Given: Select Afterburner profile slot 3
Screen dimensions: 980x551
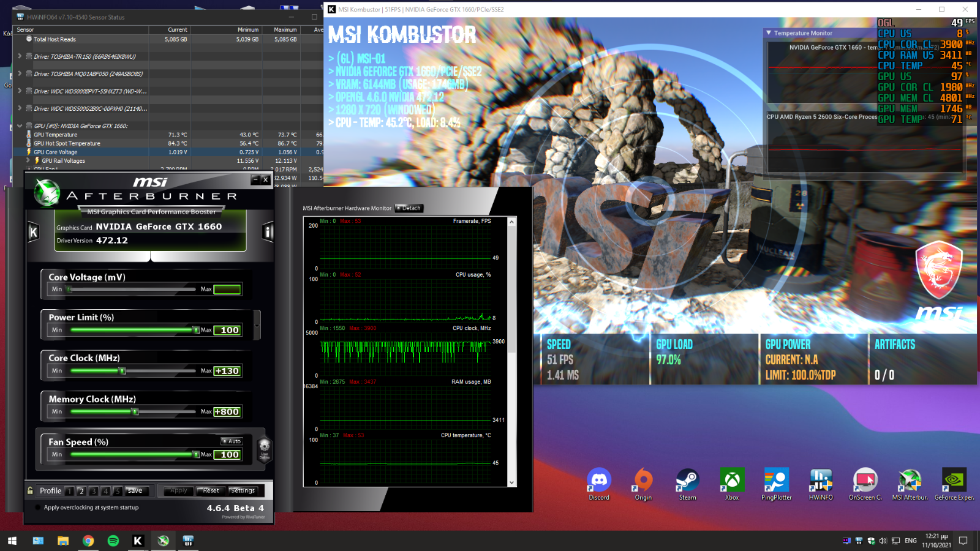Looking at the screenshot, I should pos(93,491).
